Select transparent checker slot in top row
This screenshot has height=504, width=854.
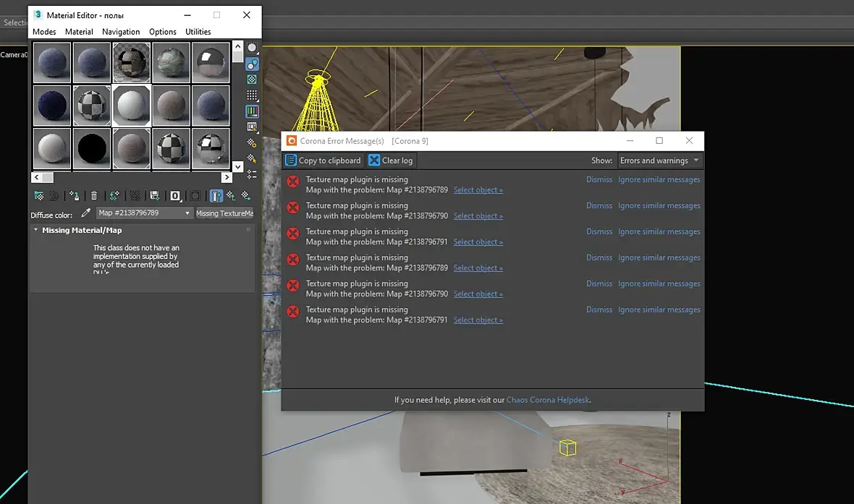coord(131,63)
